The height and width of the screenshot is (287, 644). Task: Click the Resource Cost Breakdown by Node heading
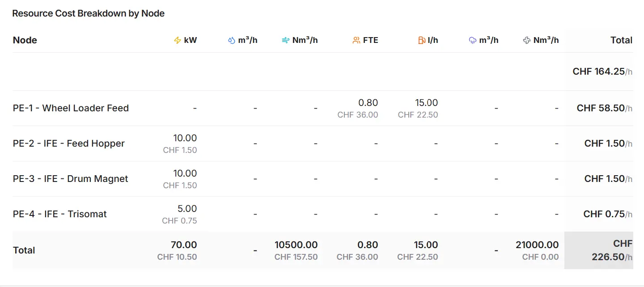point(88,13)
